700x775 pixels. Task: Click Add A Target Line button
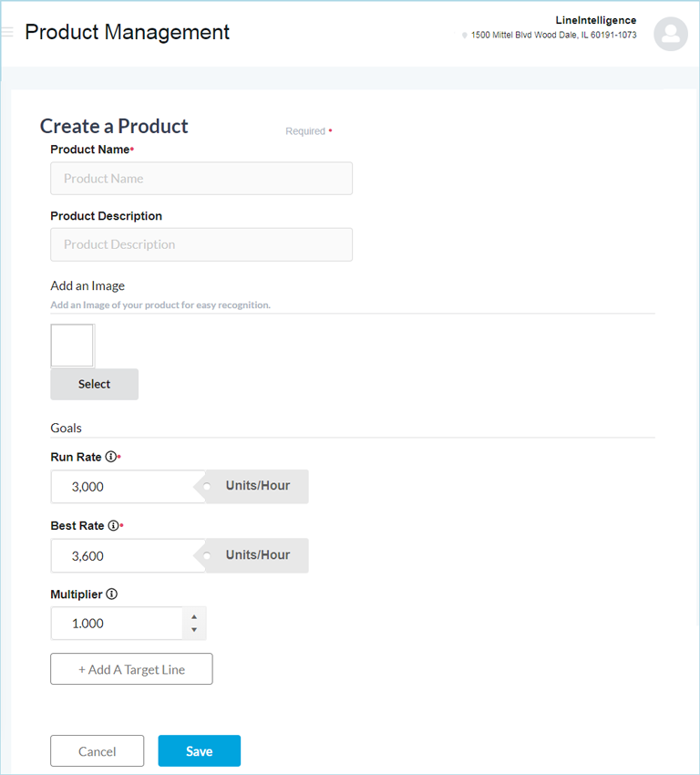(131, 669)
